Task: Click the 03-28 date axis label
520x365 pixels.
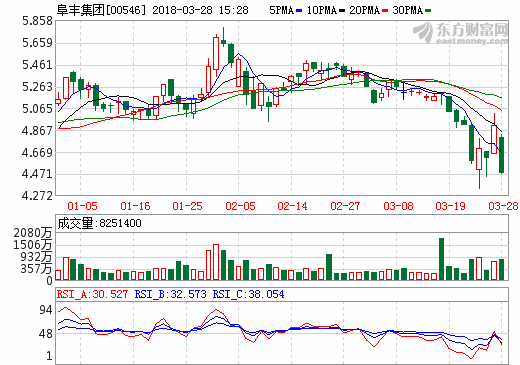Action: (503, 206)
